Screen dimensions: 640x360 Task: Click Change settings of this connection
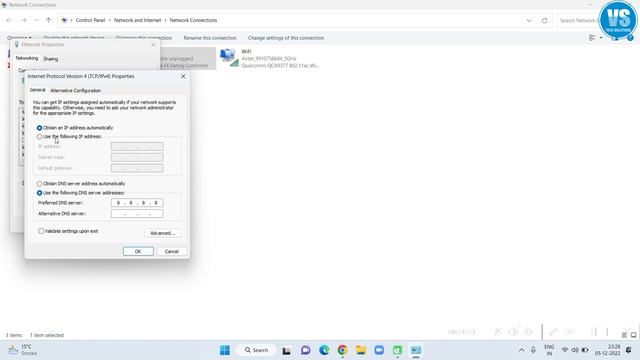coord(286,38)
